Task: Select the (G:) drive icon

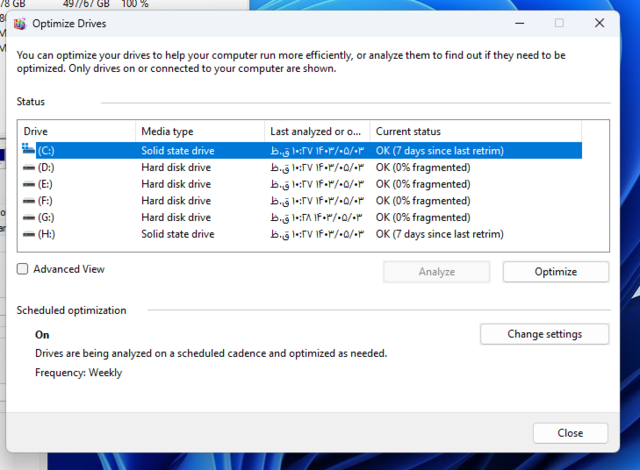Action: point(28,217)
